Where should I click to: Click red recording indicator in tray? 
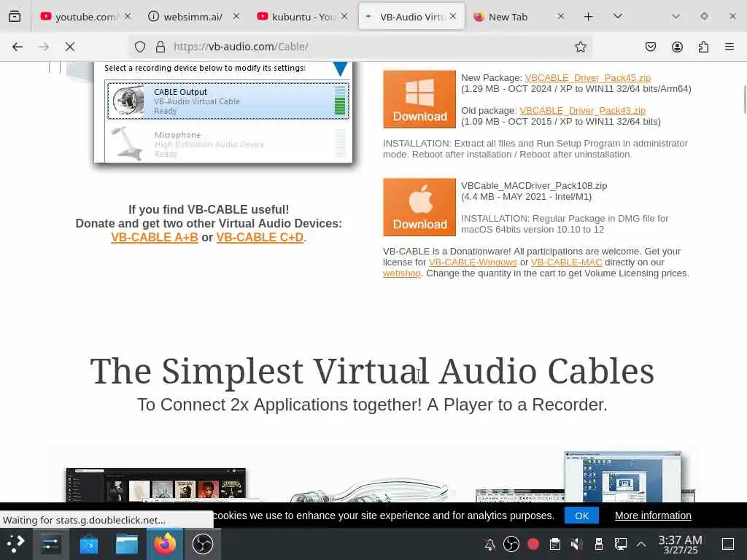(x=533, y=544)
